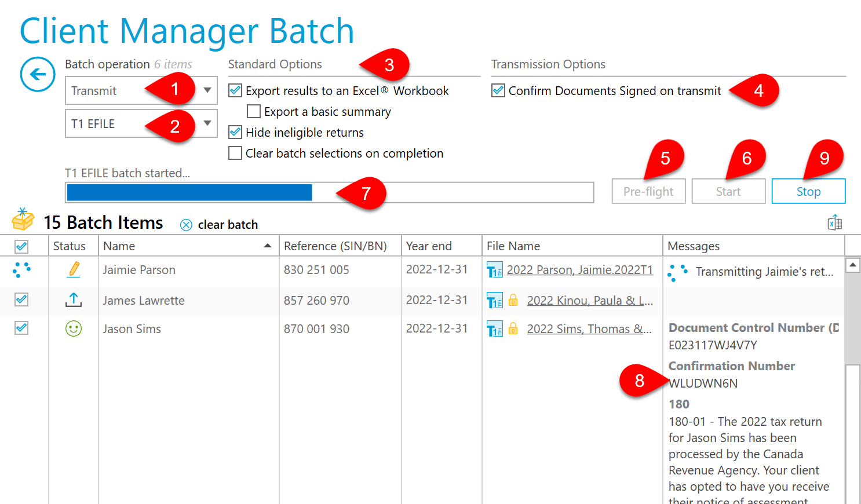Click the batch box icon beside 15 Batch Items
Viewport: 861px width, 504px height.
[x=23, y=220]
